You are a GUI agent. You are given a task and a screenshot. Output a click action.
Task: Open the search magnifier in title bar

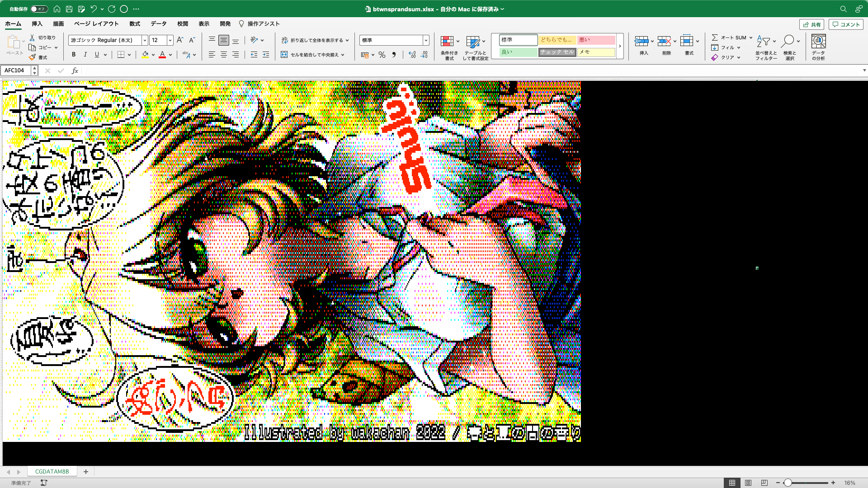(843, 9)
